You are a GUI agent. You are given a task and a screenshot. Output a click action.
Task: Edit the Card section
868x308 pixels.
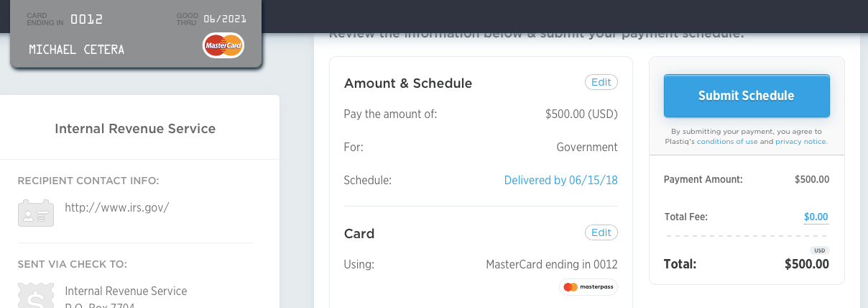pyautogui.click(x=601, y=232)
